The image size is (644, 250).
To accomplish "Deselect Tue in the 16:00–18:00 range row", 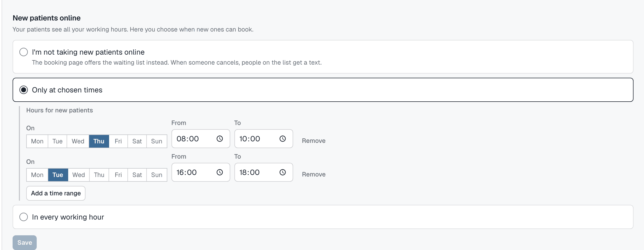I will [x=58, y=175].
